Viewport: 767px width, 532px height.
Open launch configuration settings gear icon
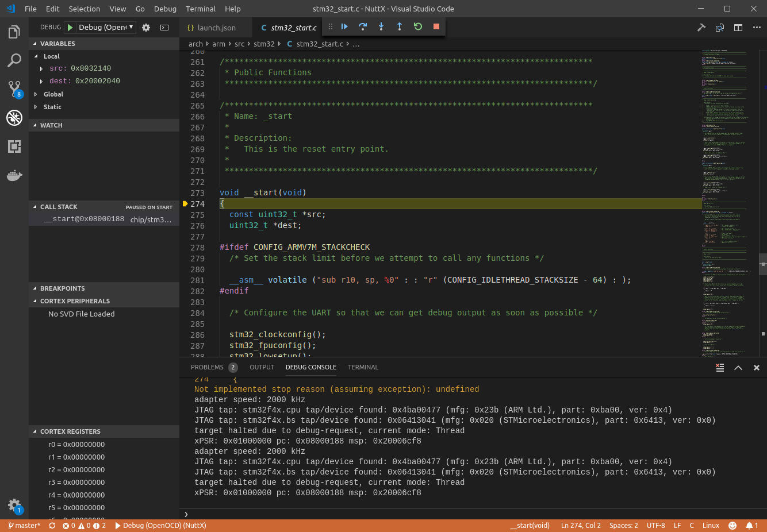(x=146, y=26)
